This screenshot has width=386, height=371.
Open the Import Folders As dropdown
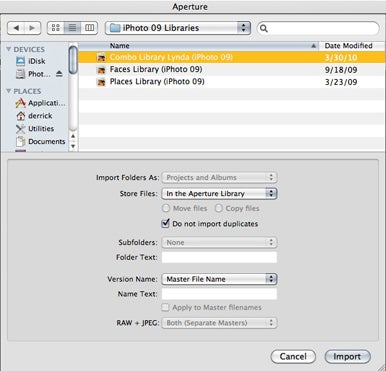pos(219,177)
